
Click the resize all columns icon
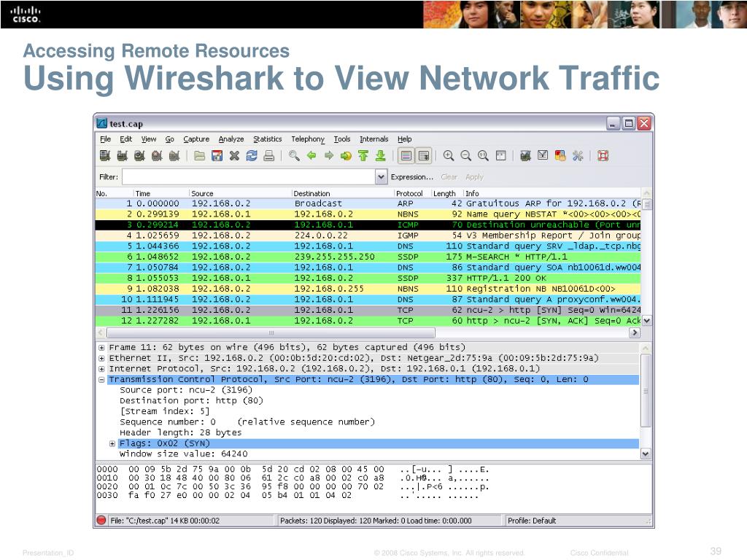point(500,156)
